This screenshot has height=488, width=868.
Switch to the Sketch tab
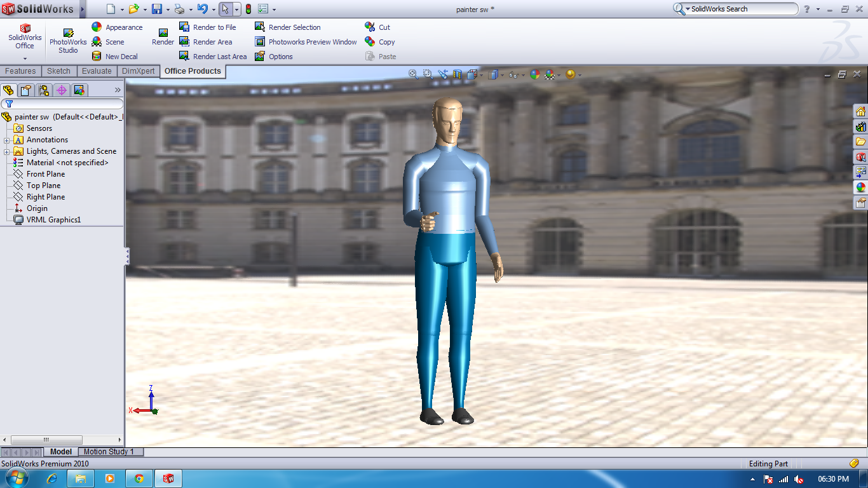(59, 71)
